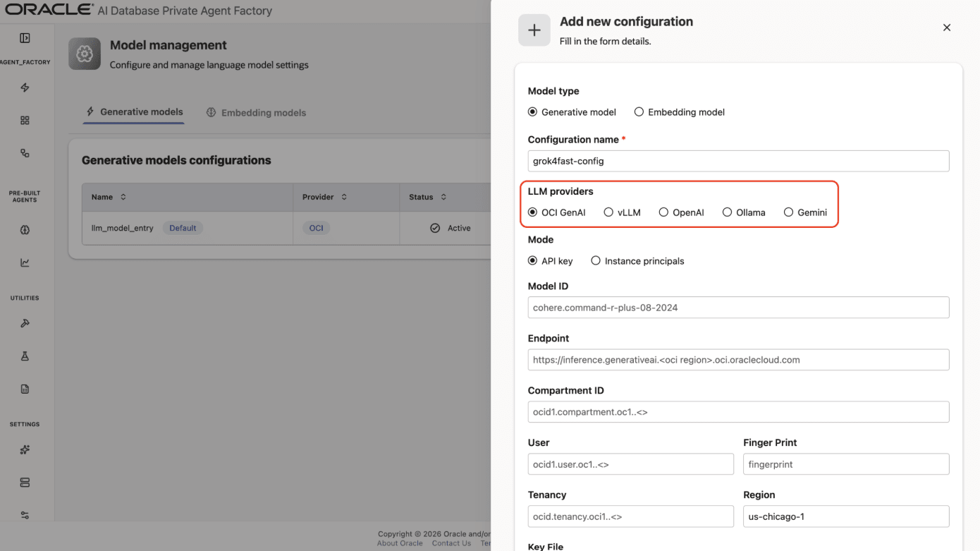
Task: Click into the Endpoint field
Action: pos(738,360)
